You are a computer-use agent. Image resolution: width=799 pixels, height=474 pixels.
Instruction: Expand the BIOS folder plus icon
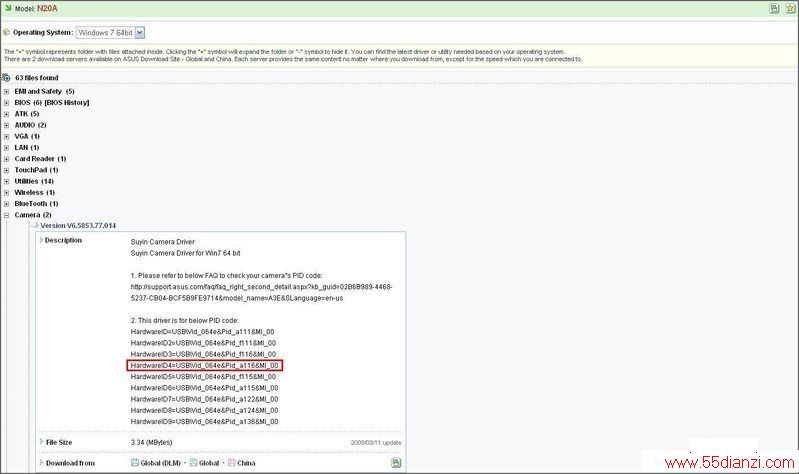pos(7,103)
